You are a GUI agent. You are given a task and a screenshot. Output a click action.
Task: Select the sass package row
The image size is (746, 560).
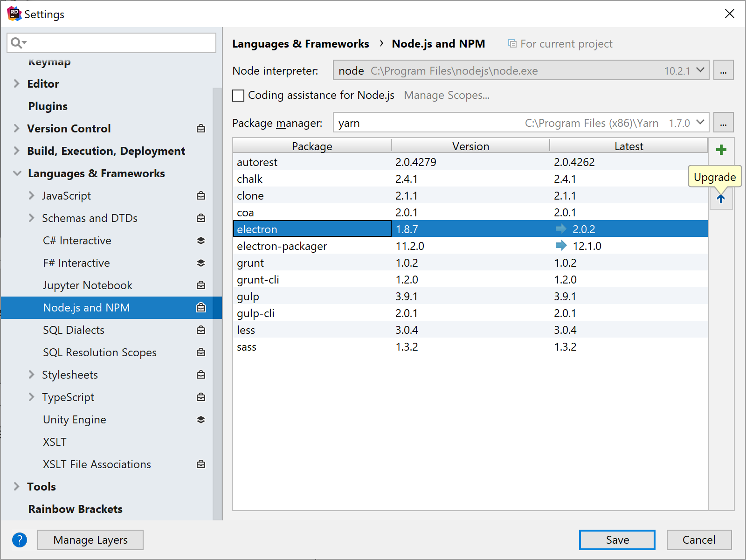point(470,346)
